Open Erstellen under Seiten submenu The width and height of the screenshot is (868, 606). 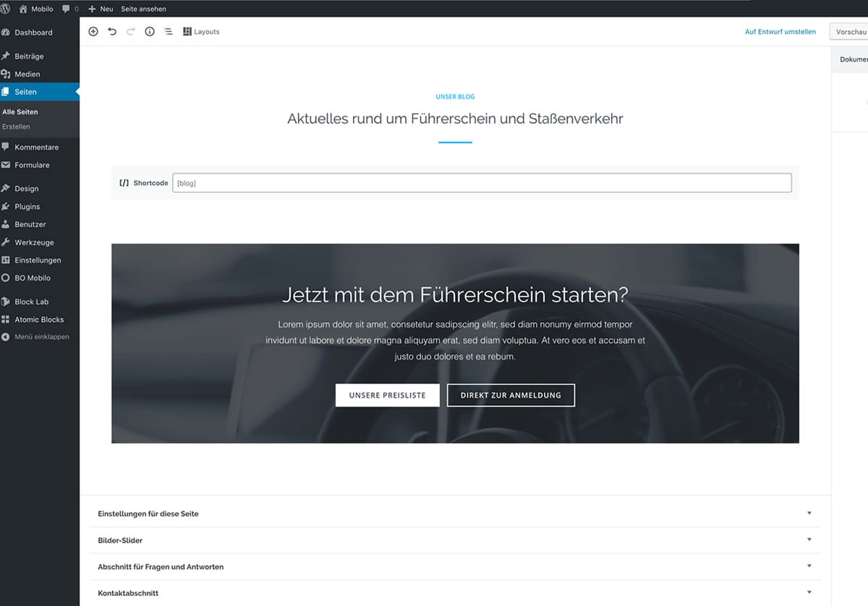(x=17, y=127)
